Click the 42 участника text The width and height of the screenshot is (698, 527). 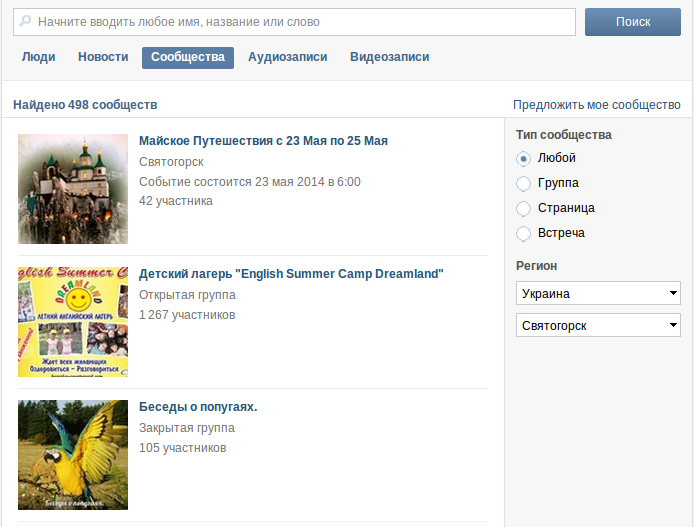coord(176,201)
